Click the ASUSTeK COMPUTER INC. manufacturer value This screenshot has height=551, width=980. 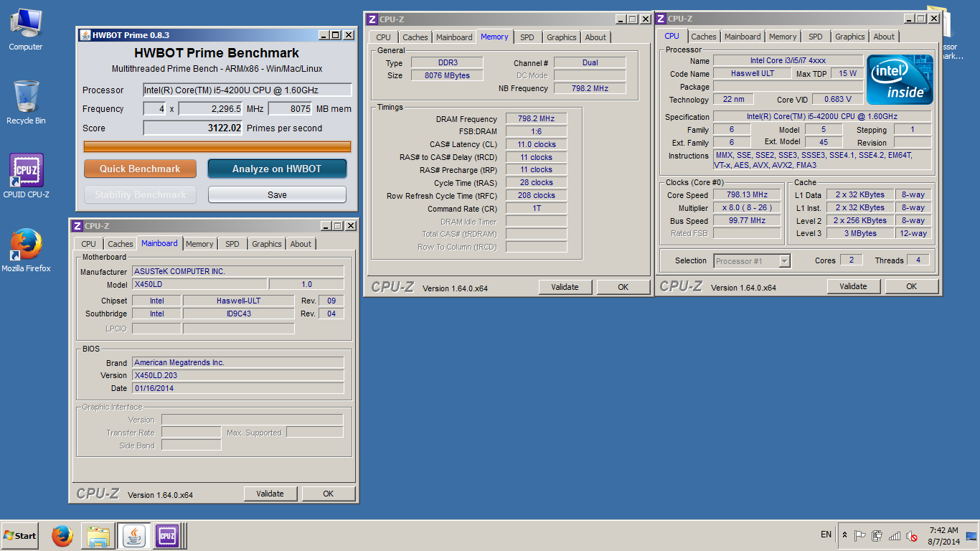pyautogui.click(x=238, y=271)
